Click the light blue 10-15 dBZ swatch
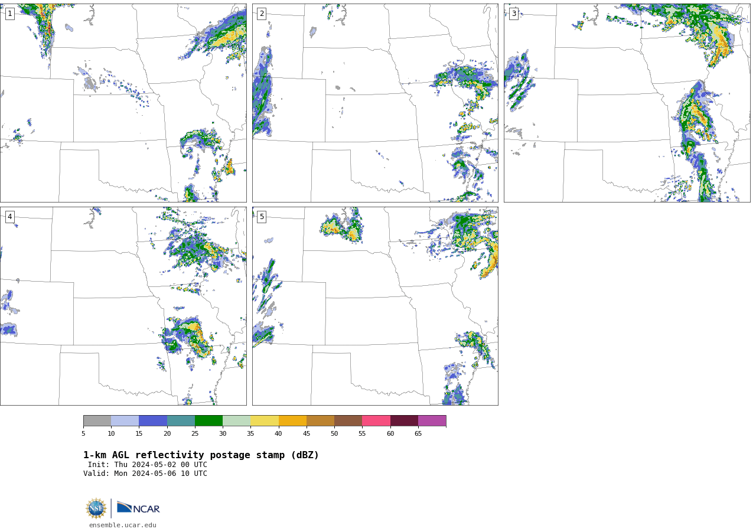 point(125,420)
